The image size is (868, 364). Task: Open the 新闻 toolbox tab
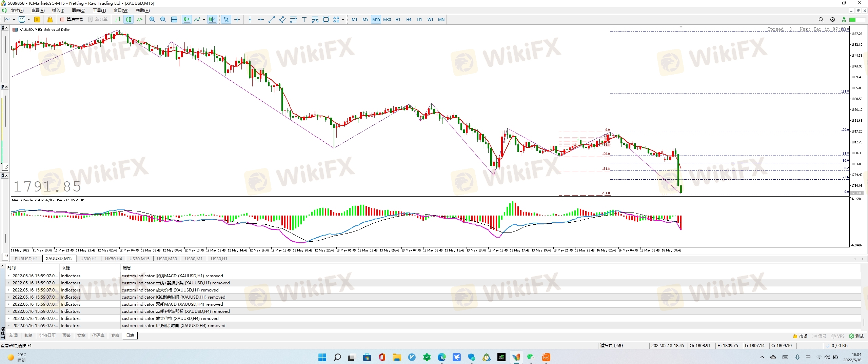point(14,336)
